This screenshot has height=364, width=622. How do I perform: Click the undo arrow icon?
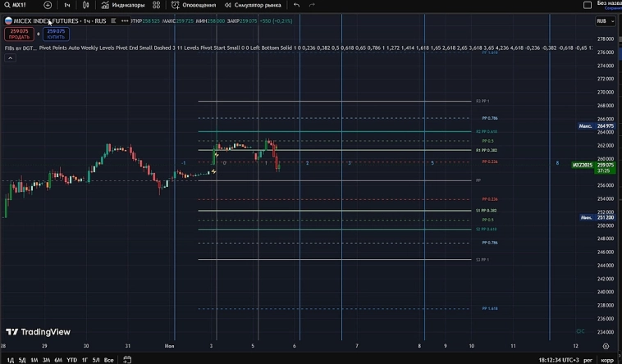click(296, 5)
